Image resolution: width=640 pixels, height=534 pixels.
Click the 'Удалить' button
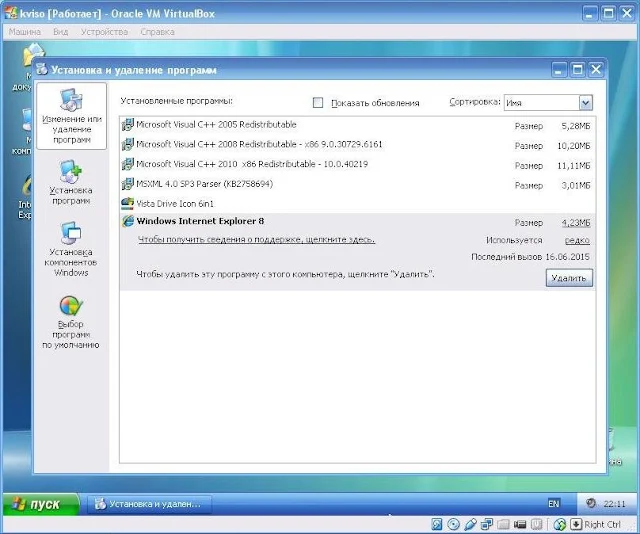coord(569,278)
